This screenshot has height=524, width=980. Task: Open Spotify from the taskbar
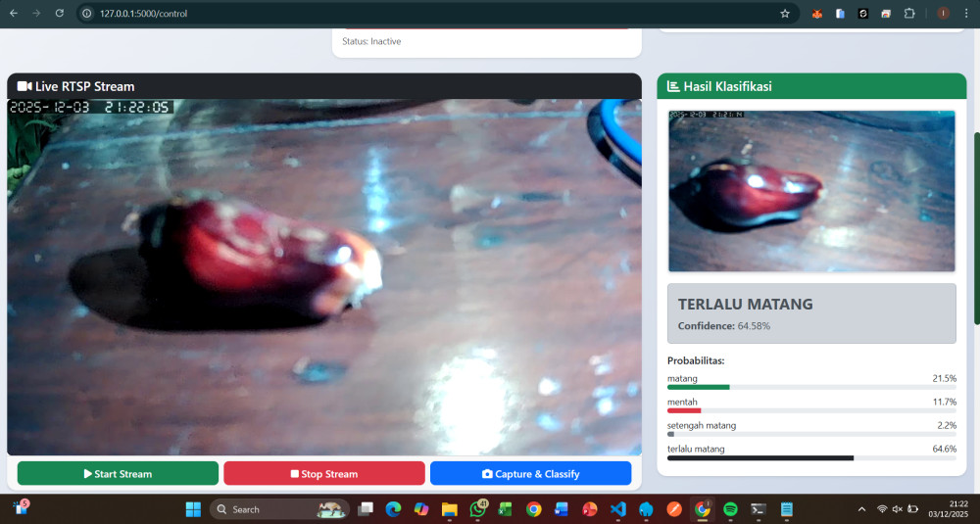tap(730, 509)
